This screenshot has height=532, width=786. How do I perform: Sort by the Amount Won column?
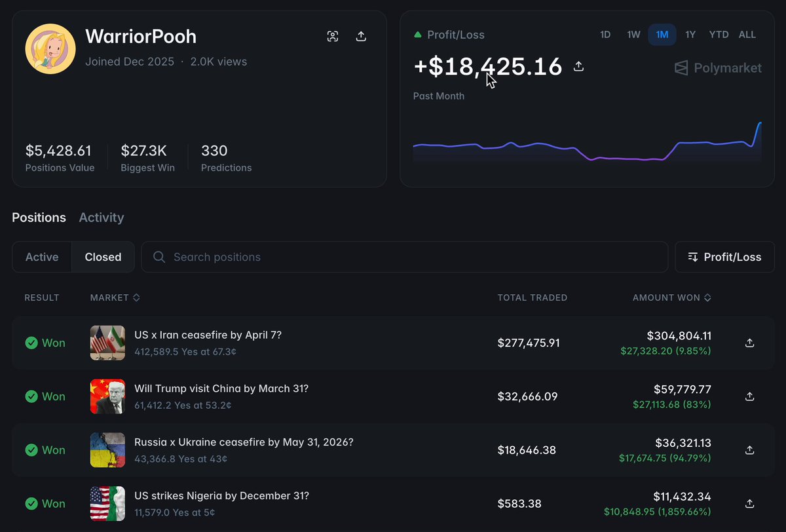(x=672, y=297)
